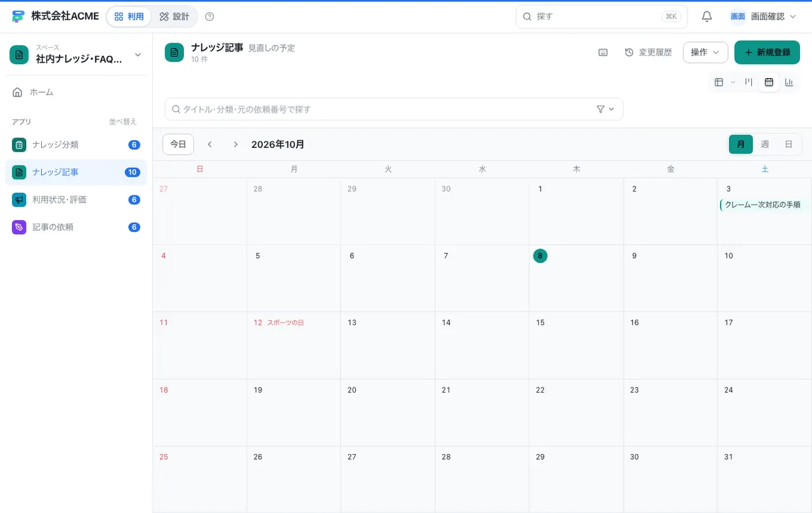This screenshot has width=812, height=513.
Task: Switch to 設計 mode
Action: pyautogui.click(x=174, y=16)
